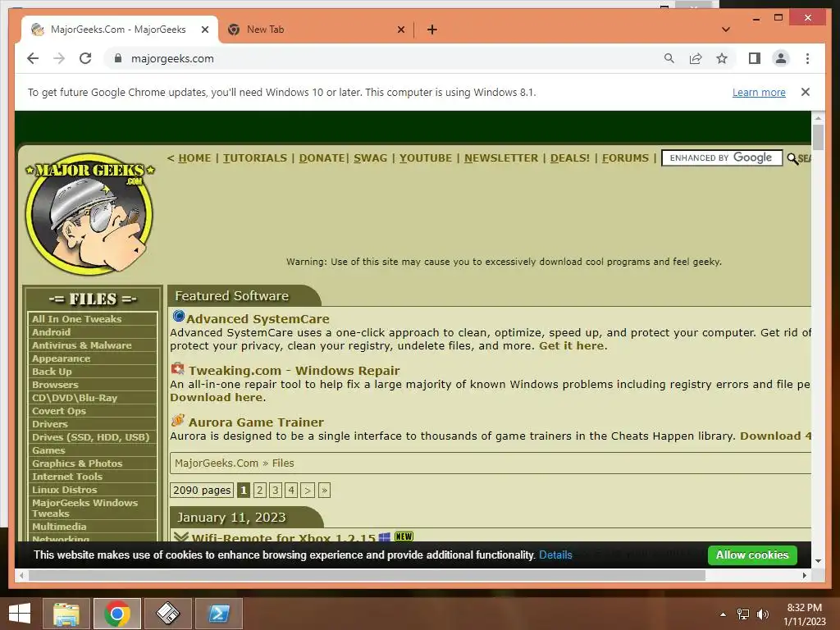Open the Aurora Game Trainer title link
Image resolution: width=840 pixels, height=630 pixels.
[x=256, y=422]
